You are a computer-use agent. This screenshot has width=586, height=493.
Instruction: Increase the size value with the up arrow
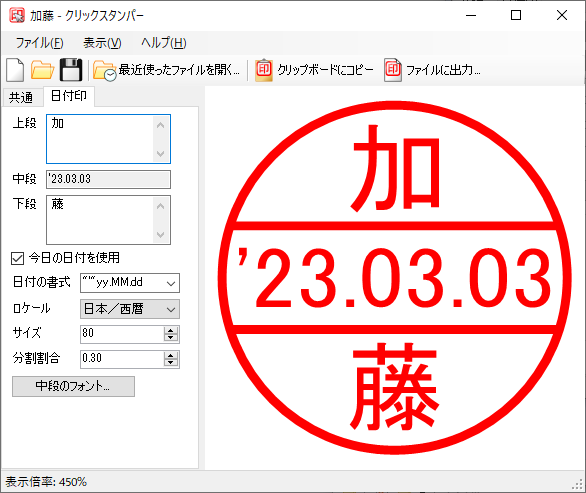tap(171, 330)
